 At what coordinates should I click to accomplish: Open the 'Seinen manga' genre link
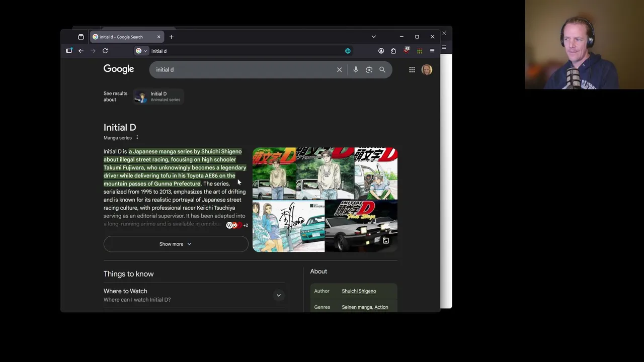357,307
